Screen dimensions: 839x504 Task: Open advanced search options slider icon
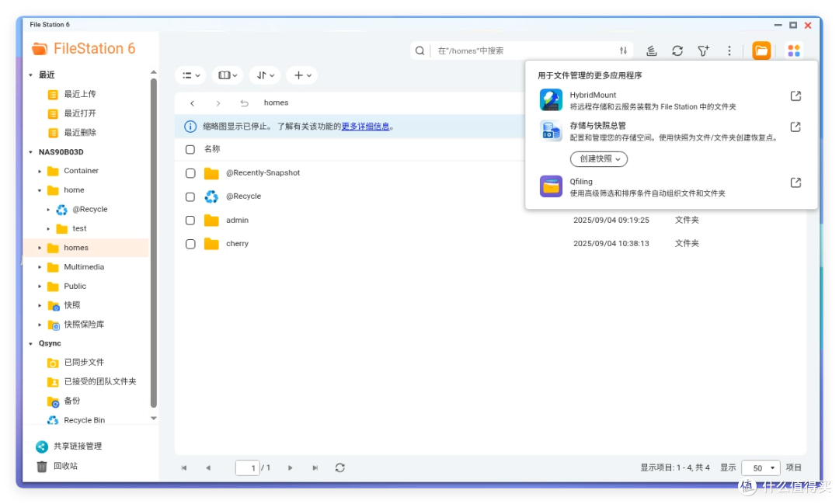623,50
